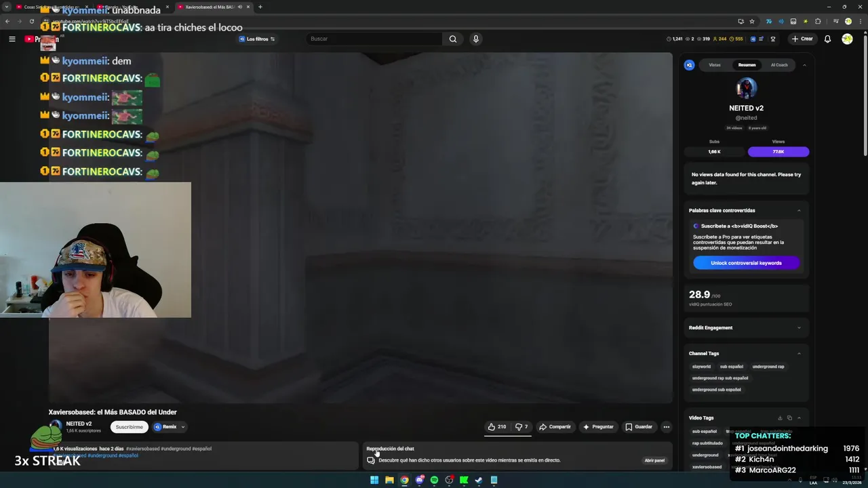Switch to the Vistas tab in vidIQ
This screenshot has width=868, height=488.
[715, 65]
